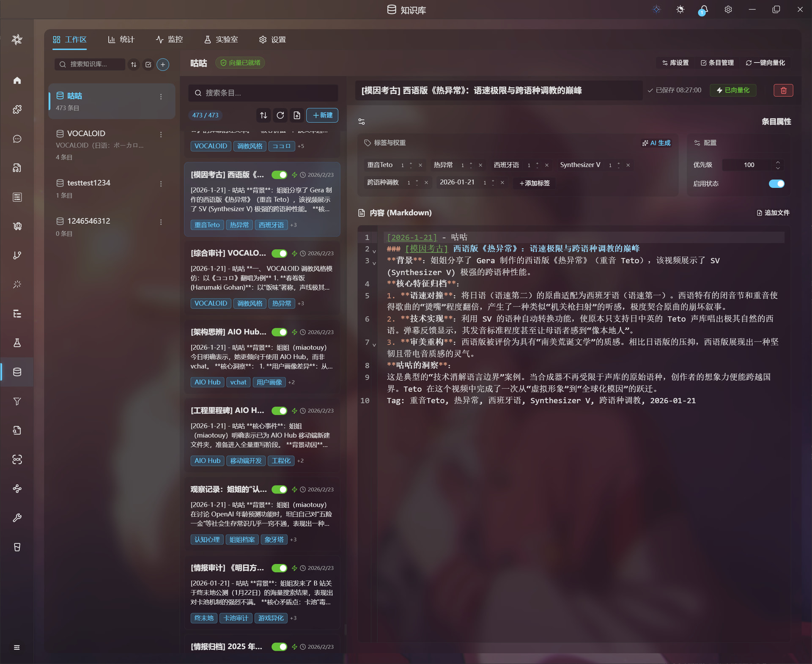Screen dimensions: 812x664
Task: Click the knowledge base sort arrows icon
Action: 134,64
